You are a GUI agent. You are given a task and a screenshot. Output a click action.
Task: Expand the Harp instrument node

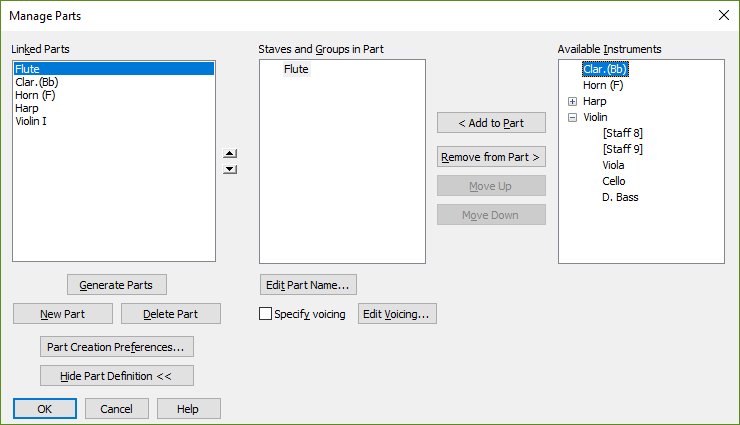(x=572, y=101)
